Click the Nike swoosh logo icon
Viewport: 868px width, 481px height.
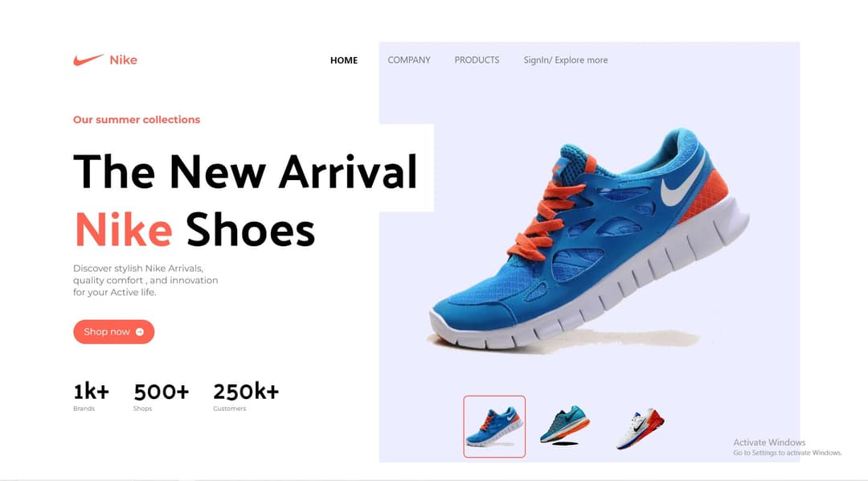coord(88,60)
